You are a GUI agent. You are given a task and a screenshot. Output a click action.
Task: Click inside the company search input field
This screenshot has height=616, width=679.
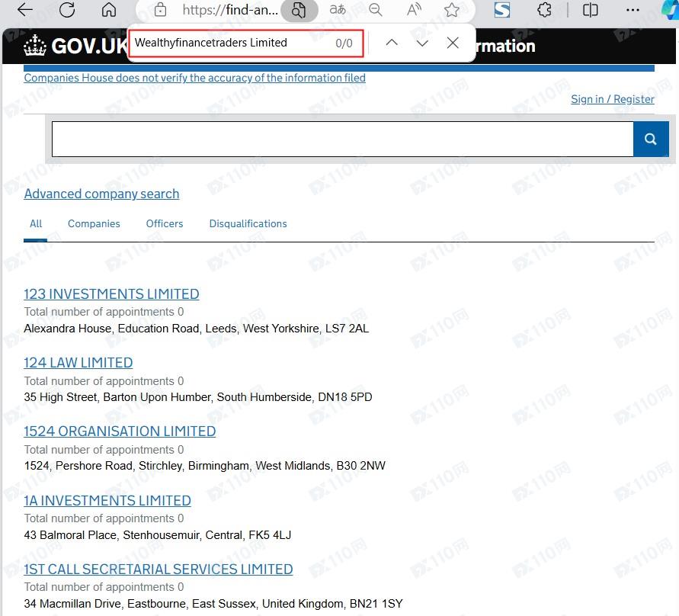(342, 139)
